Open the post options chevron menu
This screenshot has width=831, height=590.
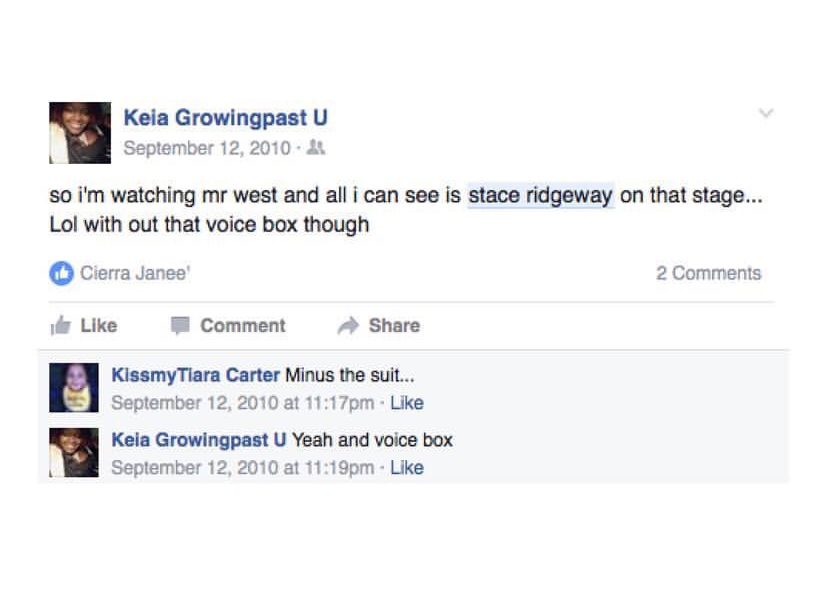[766, 114]
